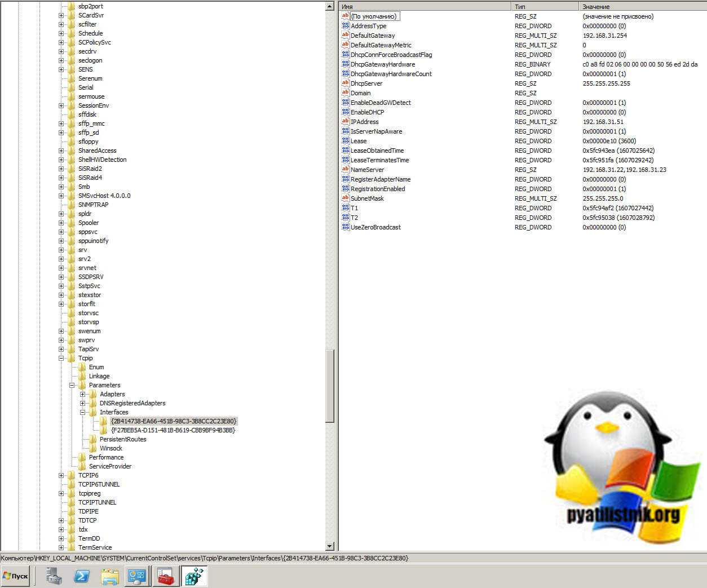Image resolution: width=707 pixels, height=588 pixels.
Task: Click the Тип column header
Action: click(x=544, y=6)
